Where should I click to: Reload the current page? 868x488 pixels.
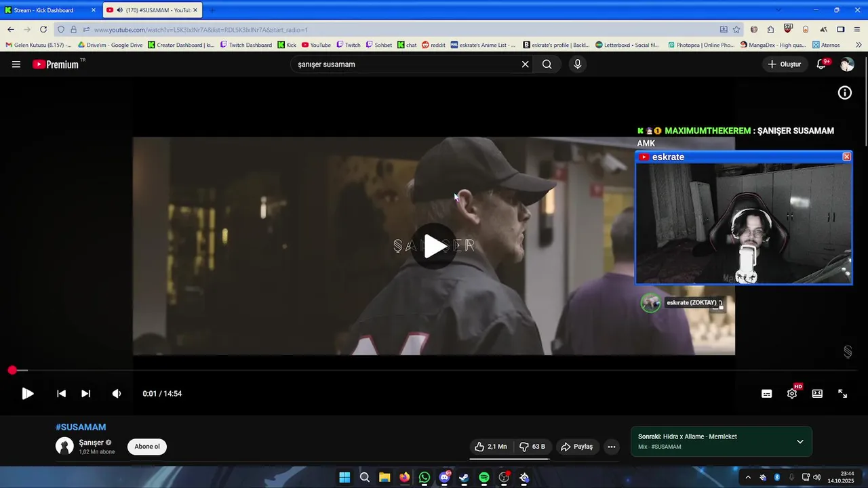[x=43, y=30]
